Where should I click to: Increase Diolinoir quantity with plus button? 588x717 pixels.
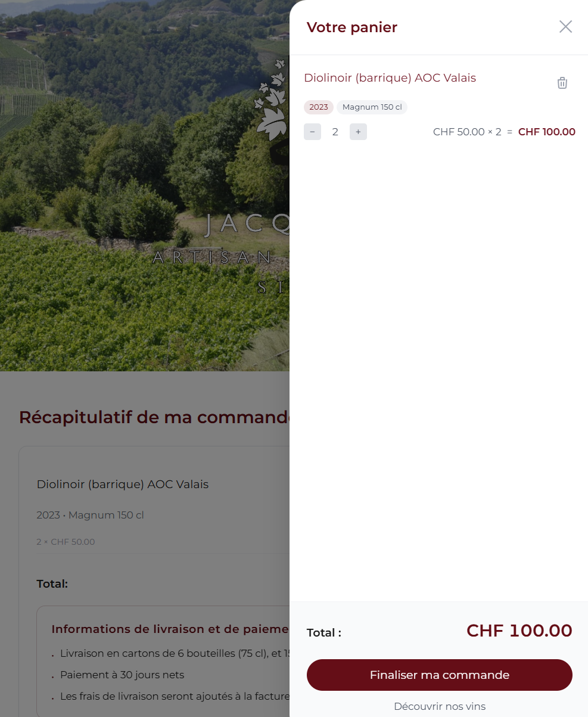358,132
